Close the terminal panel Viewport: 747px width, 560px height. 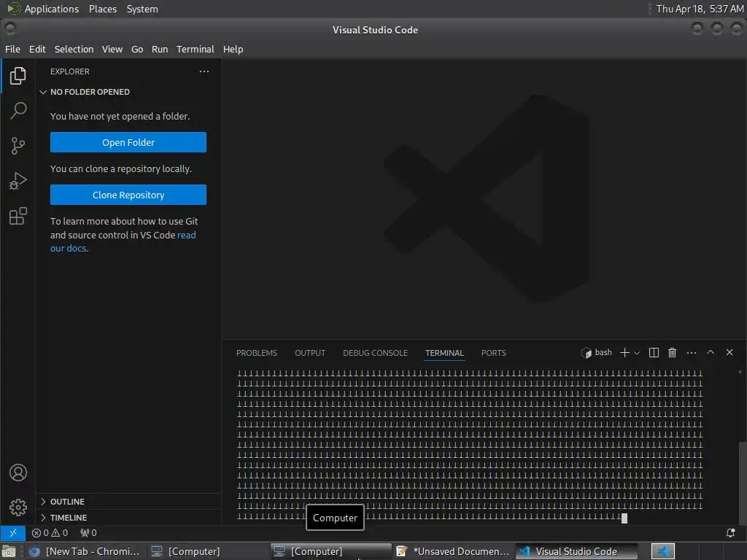pyautogui.click(x=729, y=352)
